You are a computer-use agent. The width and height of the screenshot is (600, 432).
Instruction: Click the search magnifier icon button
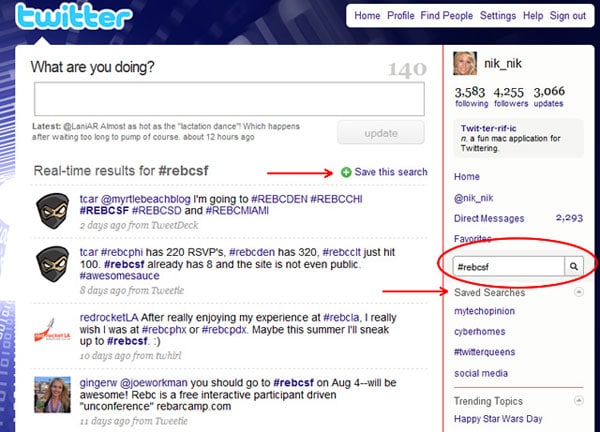pos(574,267)
